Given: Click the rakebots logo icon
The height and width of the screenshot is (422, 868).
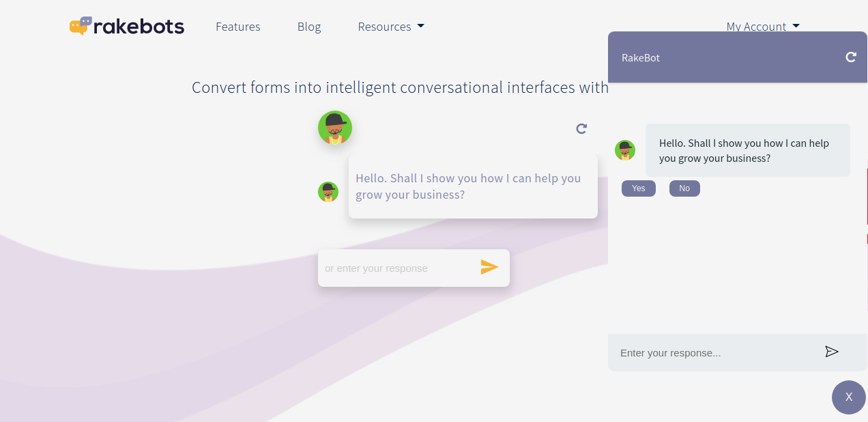Looking at the screenshot, I should tap(81, 26).
